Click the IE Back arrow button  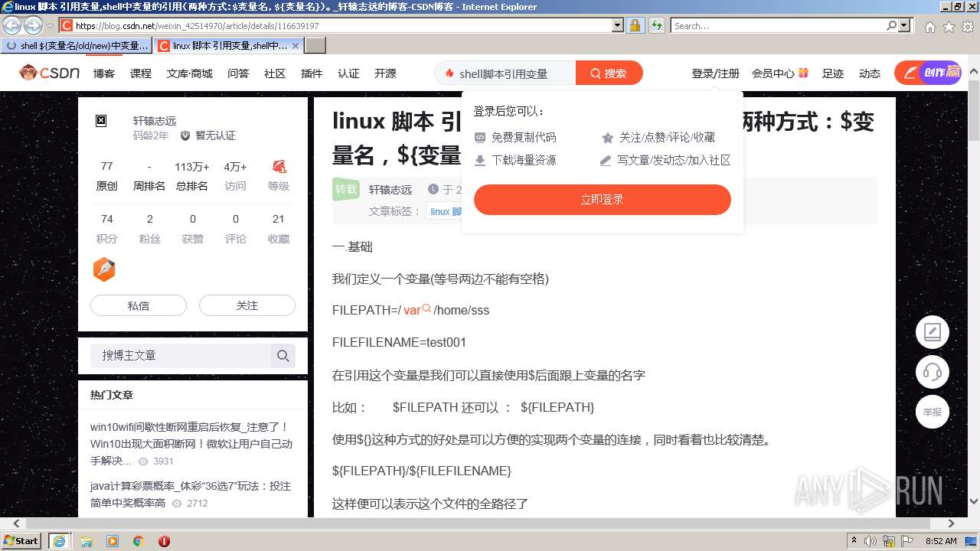coord(12,25)
